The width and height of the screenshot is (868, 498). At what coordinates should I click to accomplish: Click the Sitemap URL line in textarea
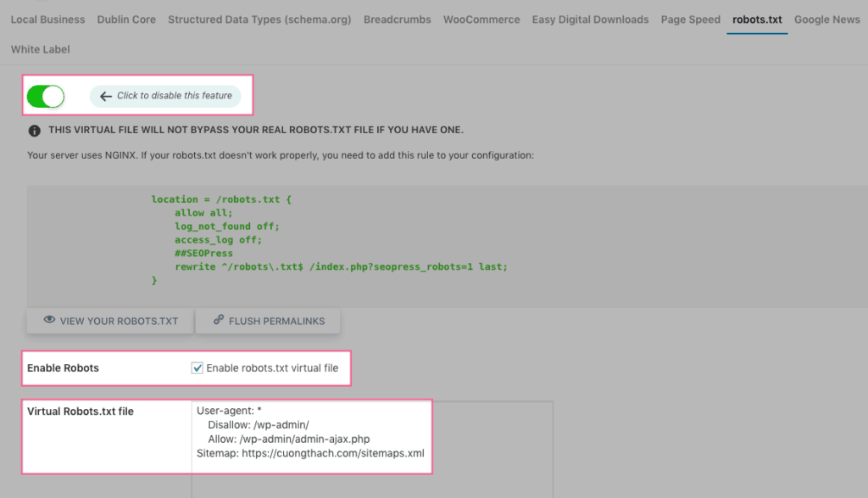(310, 453)
